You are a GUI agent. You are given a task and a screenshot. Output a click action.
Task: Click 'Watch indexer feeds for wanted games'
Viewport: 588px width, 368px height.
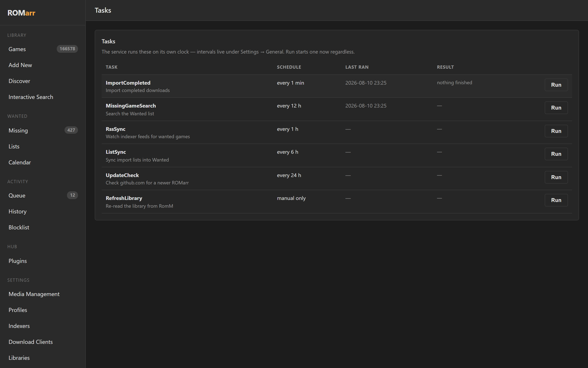148,137
